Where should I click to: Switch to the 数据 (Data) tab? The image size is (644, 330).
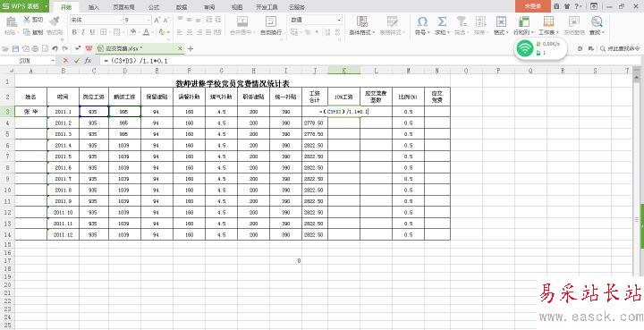pos(182,7)
